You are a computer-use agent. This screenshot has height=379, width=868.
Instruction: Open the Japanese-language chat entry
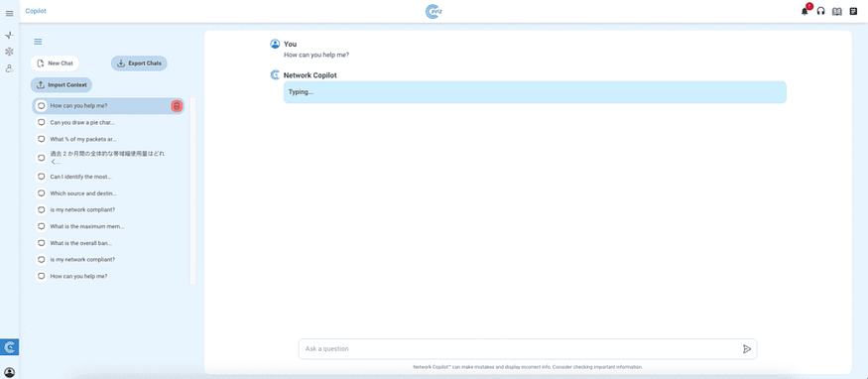(x=108, y=158)
